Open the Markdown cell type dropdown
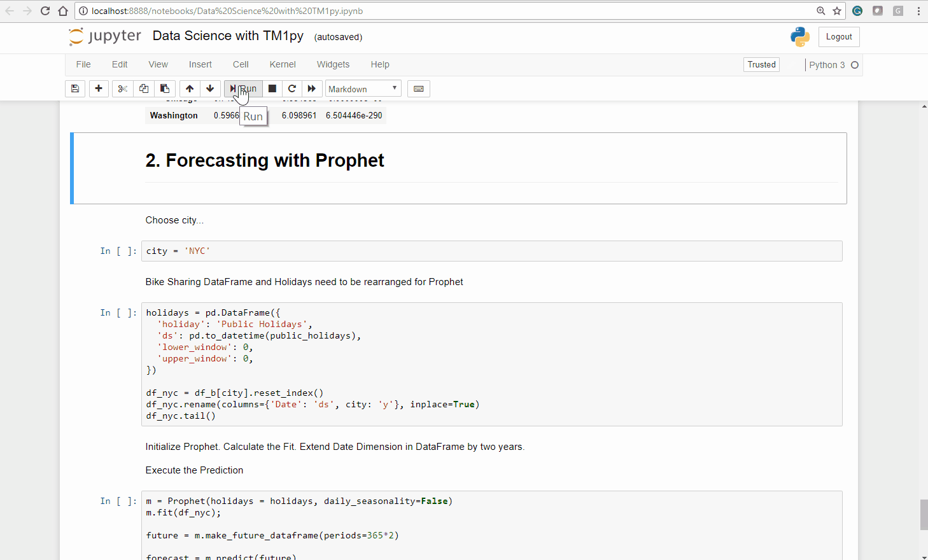The image size is (928, 560). click(363, 89)
